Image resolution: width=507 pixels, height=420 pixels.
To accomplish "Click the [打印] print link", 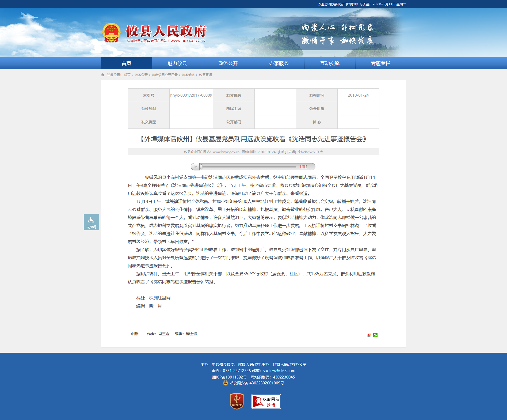I will point(282,152).
